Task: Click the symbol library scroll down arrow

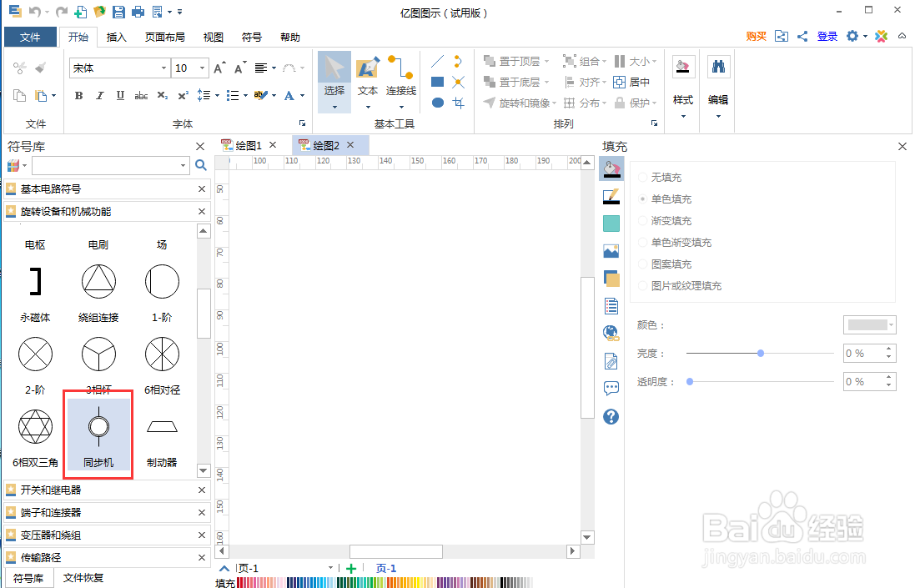Action: 203,470
